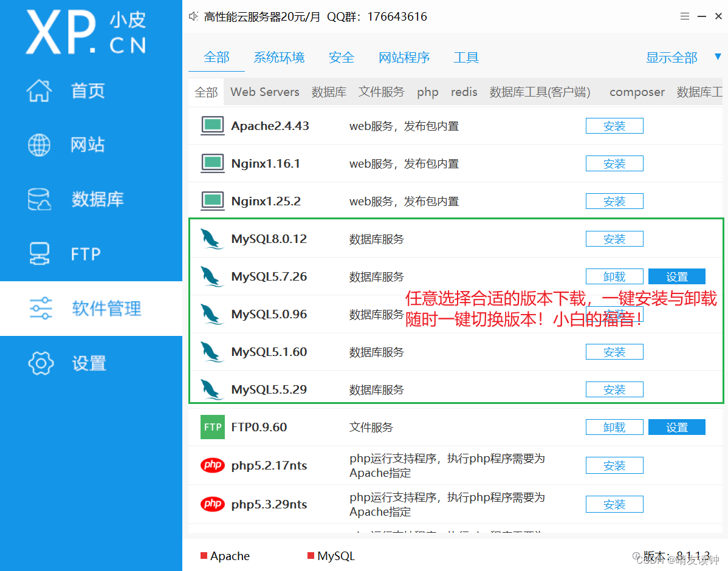Select the php sub-tab
Image resolution: width=728 pixels, height=571 pixels.
pyautogui.click(x=428, y=92)
